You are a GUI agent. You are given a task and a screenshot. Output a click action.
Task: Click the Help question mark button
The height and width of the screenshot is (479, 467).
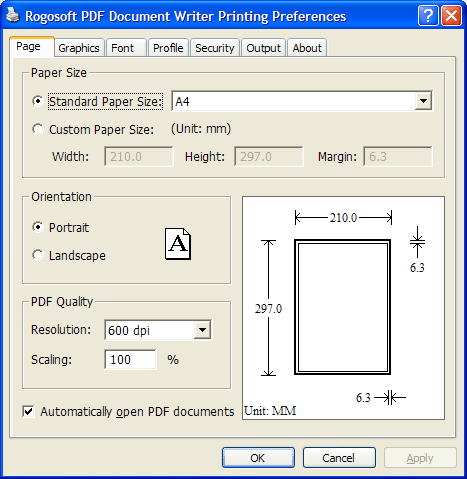[428, 16]
